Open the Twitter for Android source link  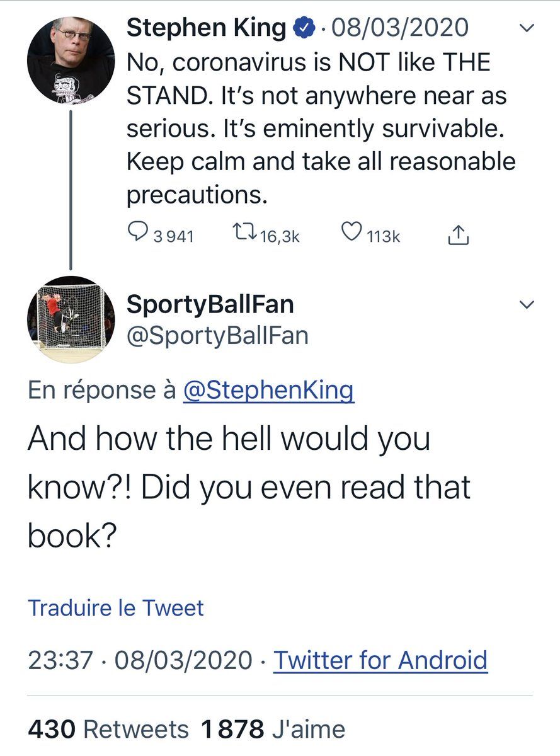pos(380,660)
